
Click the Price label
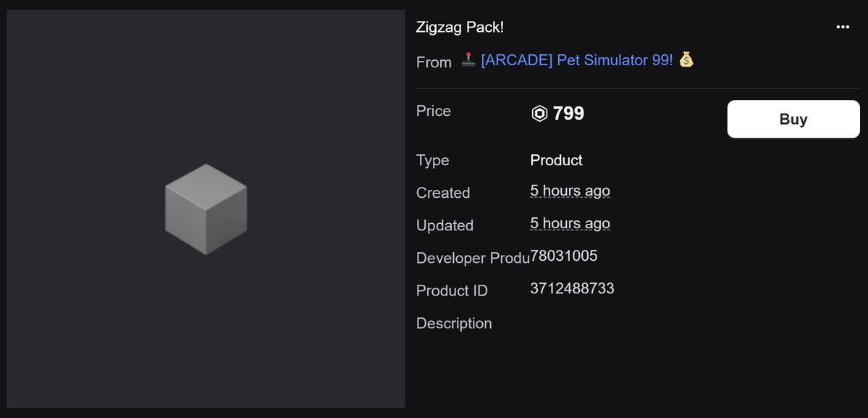434,112
